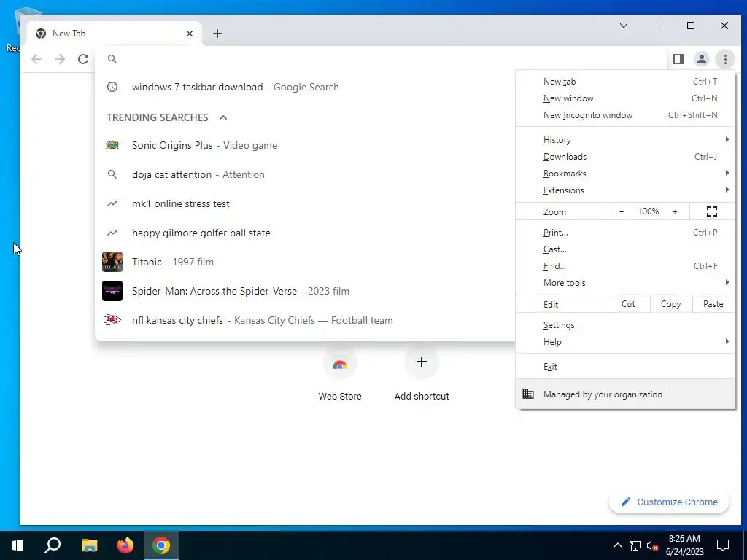Screen dimensions: 747x560
Task: Click the back navigation arrow
Action: (36, 59)
